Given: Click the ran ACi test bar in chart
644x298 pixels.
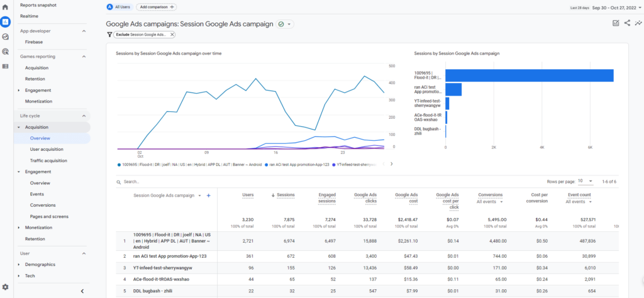Looking at the screenshot, I should [453, 89].
